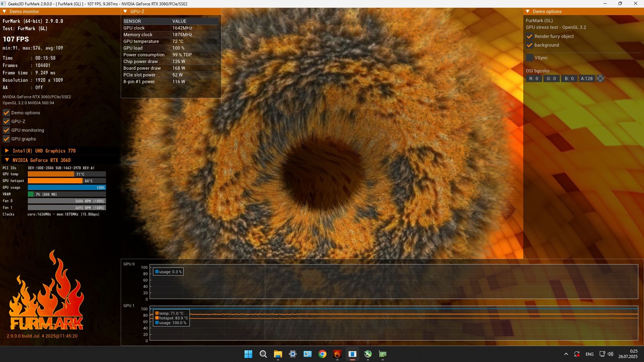Uncheck Demo options checkbox in Demo monitor

(6, 113)
